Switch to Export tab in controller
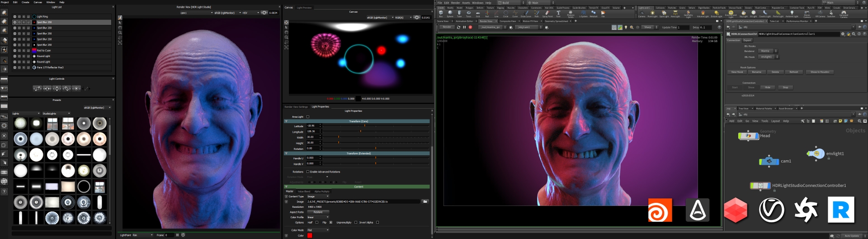The height and width of the screenshot is (239, 868). click(x=747, y=40)
